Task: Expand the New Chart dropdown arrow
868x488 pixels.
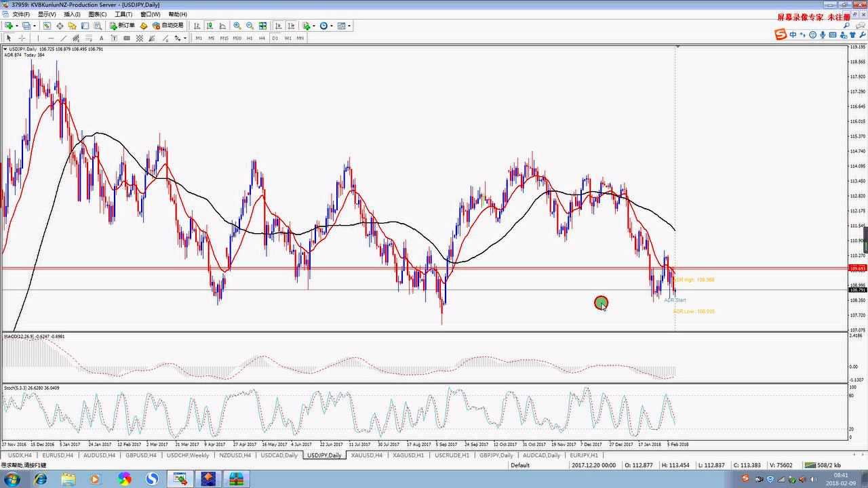Action: (x=17, y=26)
